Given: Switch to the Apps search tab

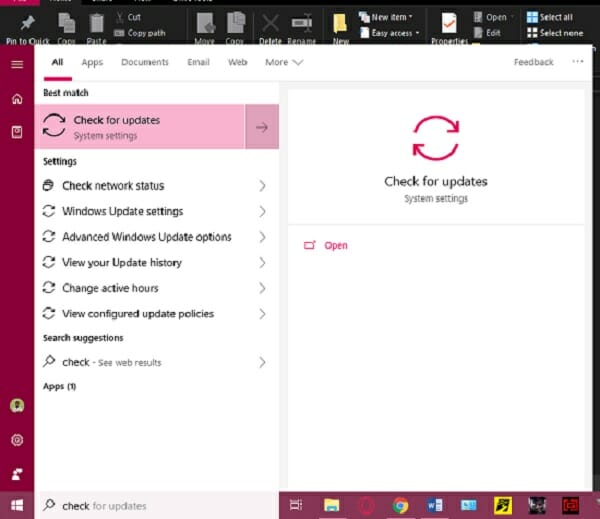Looking at the screenshot, I should (x=92, y=62).
